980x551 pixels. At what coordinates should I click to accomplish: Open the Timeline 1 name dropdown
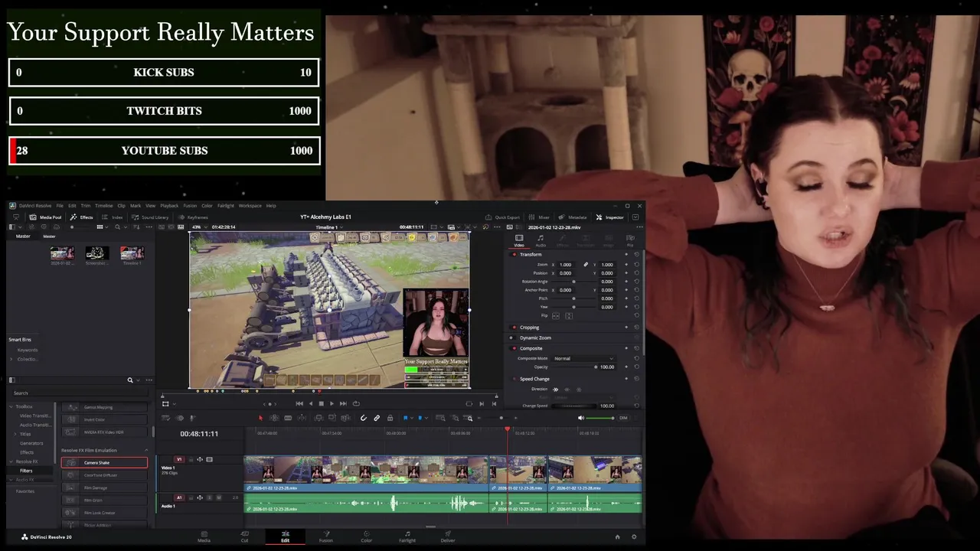point(329,227)
